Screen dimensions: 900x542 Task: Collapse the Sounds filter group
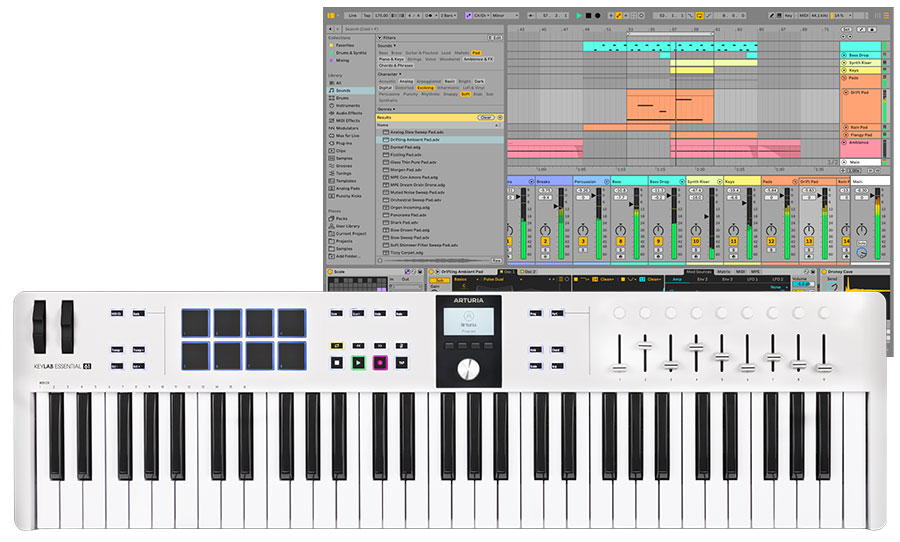(395, 45)
